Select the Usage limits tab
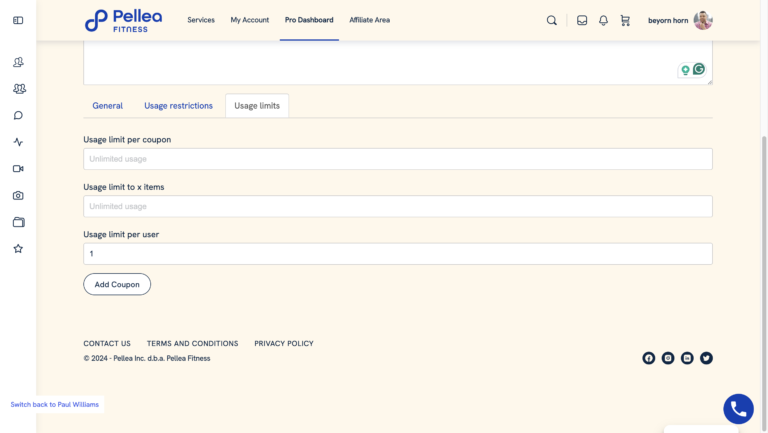 [257, 106]
